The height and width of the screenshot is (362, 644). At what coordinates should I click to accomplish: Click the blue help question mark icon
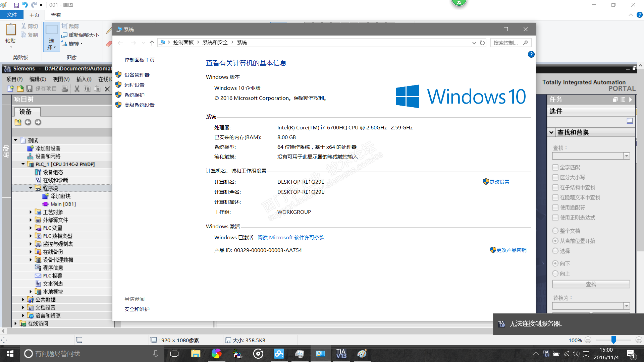[x=531, y=54]
